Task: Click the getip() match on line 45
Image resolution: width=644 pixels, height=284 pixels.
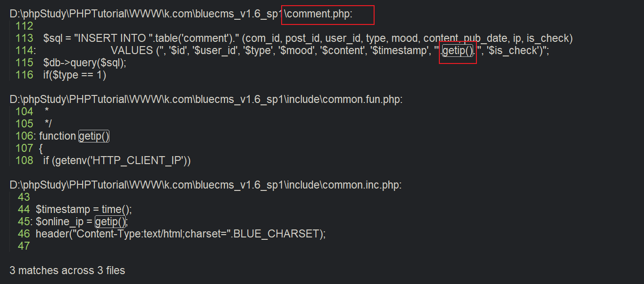Action: [111, 222]
